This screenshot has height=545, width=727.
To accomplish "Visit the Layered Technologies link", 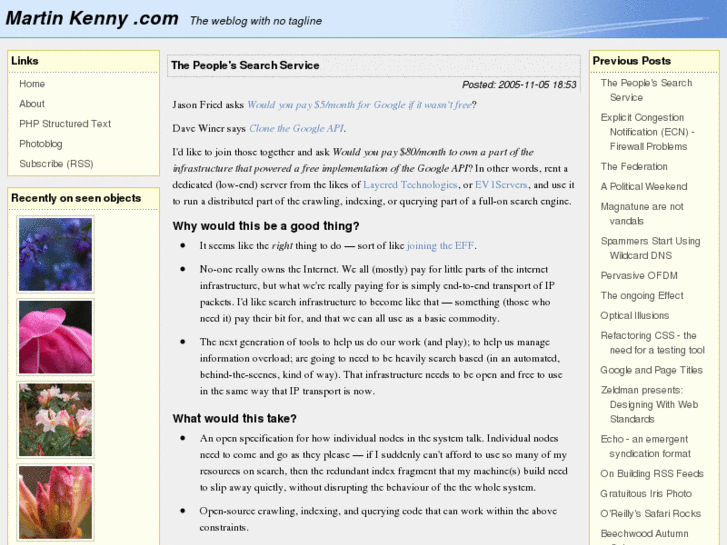I will (x=410, y=185).
